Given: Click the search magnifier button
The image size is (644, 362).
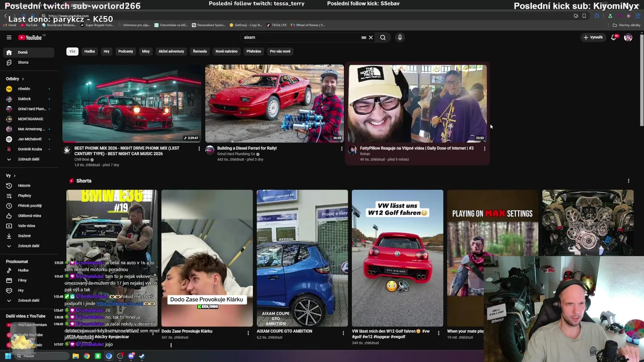Looking at the screenshot, I should (383, 37).
